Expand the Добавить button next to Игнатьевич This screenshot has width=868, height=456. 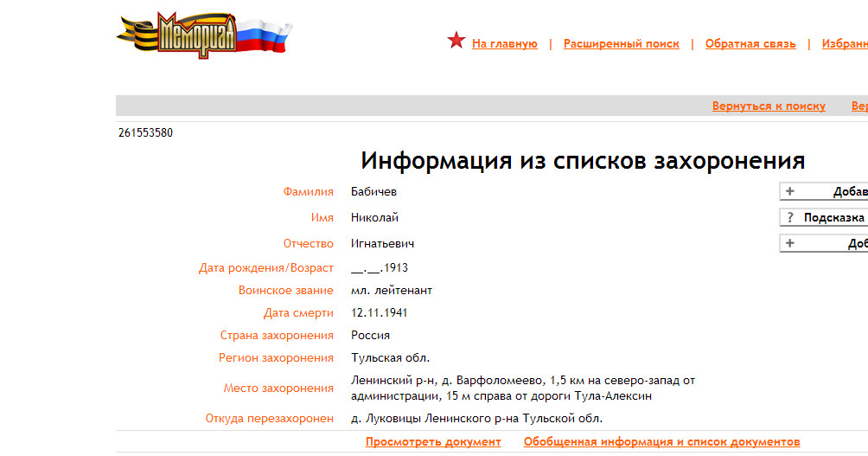[856, 244]
